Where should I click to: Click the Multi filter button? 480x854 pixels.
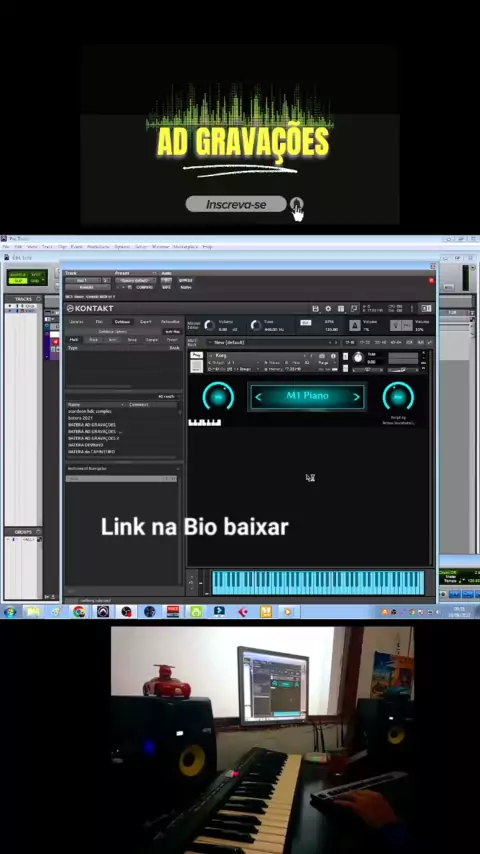coord(74,339)
